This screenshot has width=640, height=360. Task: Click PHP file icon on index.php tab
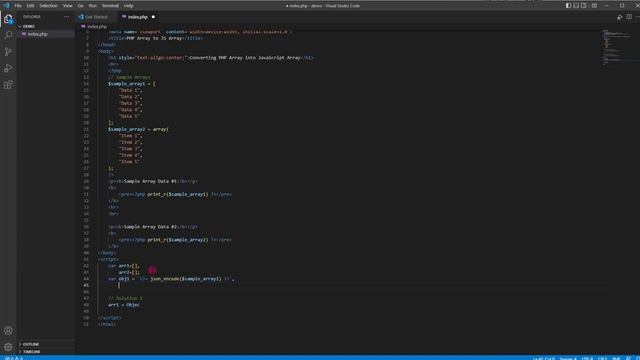[x=124, y=17]
